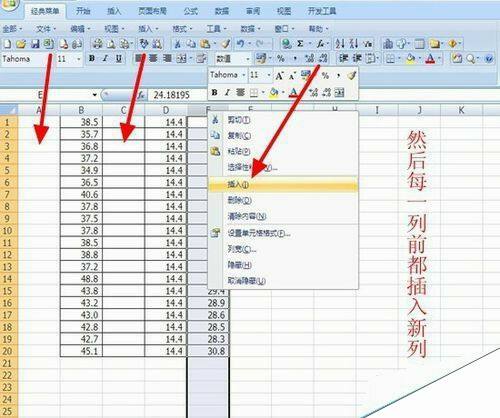
Task: Click the Increase Decimal icon in main toolbar
Action: point(309,59)
